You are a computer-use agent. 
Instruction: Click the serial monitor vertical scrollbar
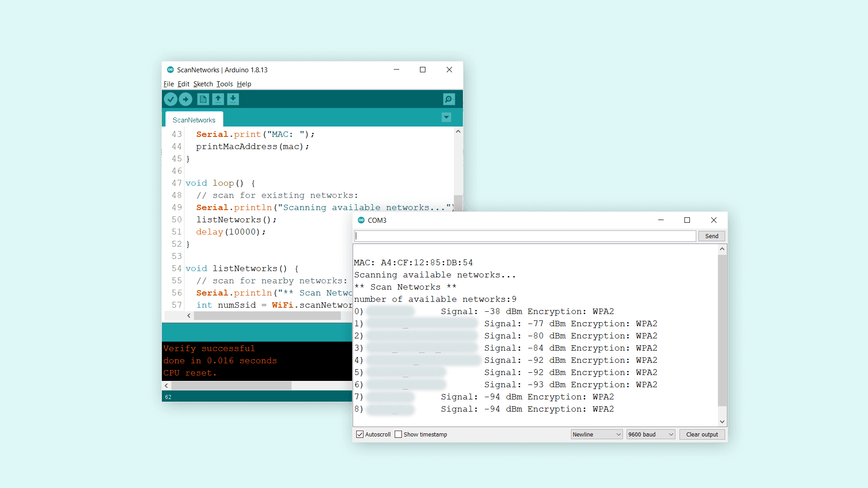[722, 330]
